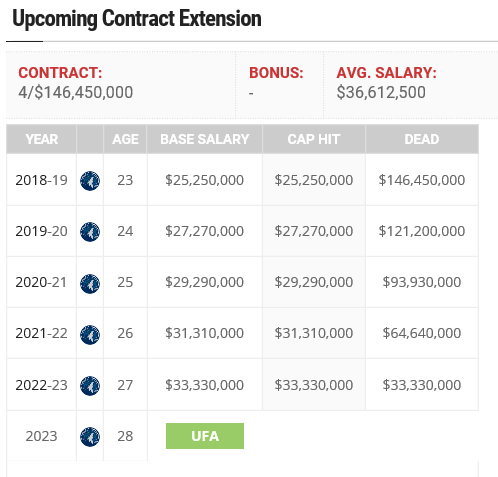Click the DEAD column header

(x=422, y=139)
